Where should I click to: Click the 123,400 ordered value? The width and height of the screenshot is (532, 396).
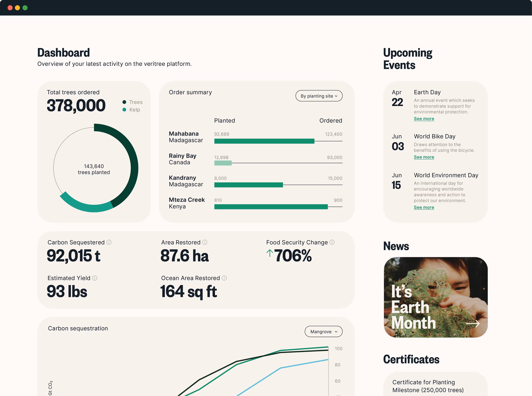click(334, 134)
